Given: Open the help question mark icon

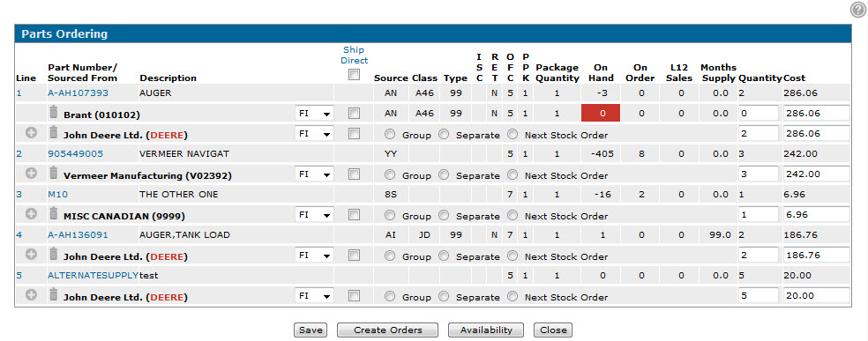Looking at the screenshot, I should click(x=857, y=10).
